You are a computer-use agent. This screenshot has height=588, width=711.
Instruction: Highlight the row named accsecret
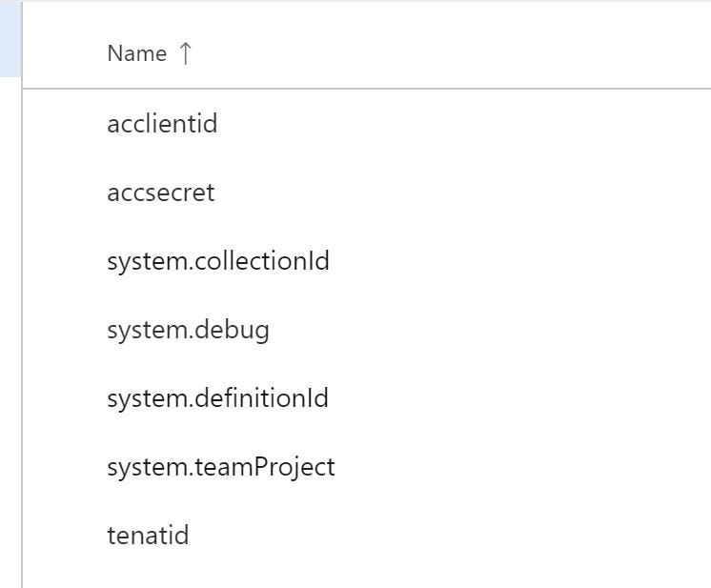[x=381, y=193]
